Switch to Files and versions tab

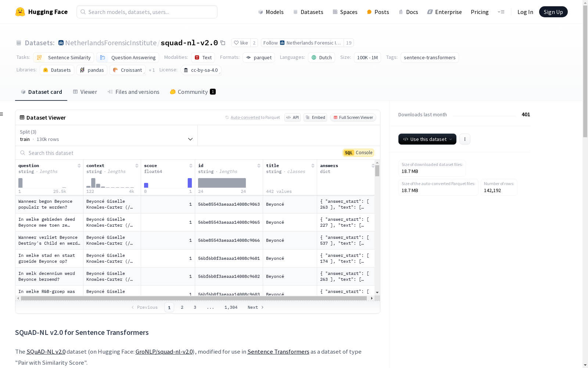click(x=133, y=92)
